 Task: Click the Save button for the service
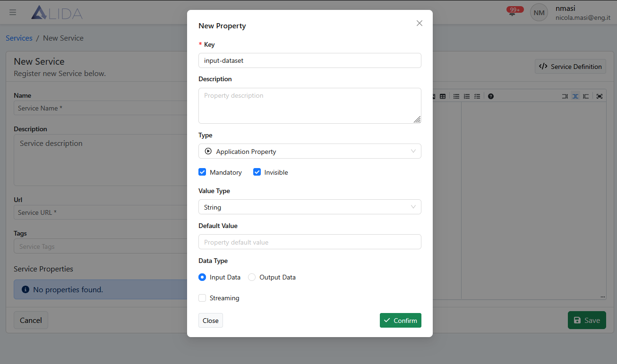click(587, 320)
